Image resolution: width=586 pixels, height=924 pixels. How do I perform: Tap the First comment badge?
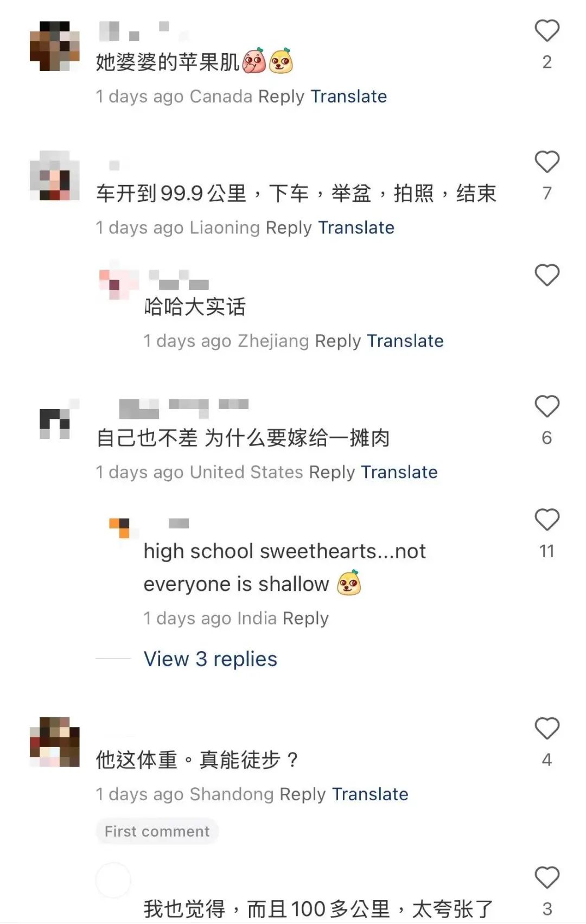157,831
